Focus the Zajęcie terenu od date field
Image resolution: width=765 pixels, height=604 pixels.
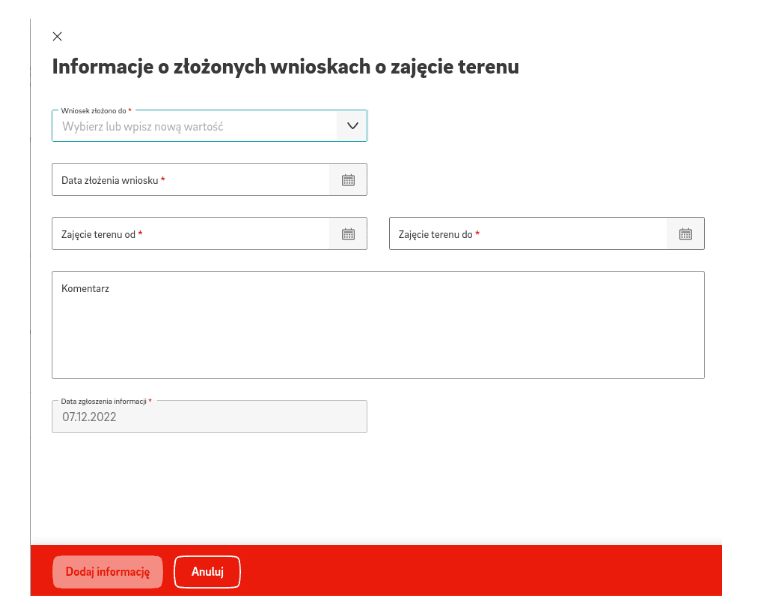coord(190,234)
